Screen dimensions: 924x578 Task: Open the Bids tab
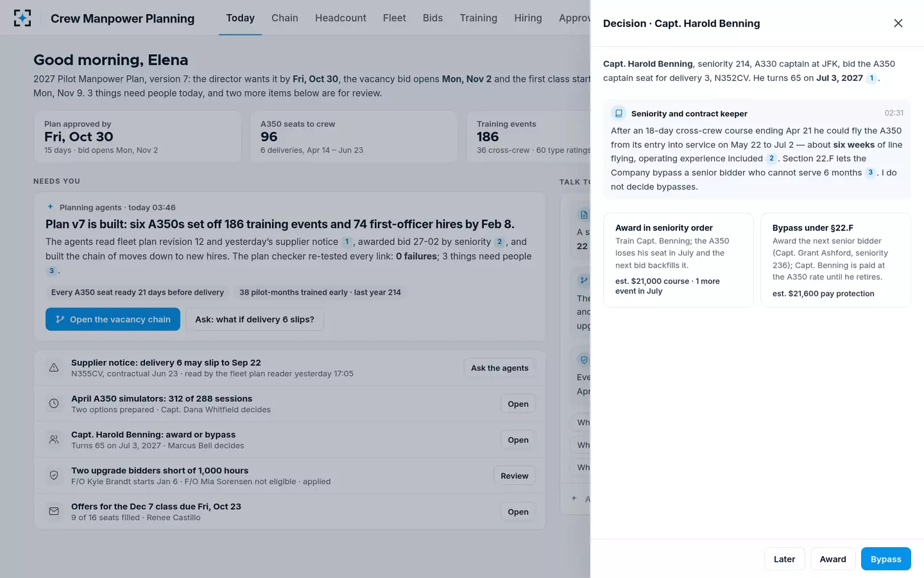pyautogui.click(x=432, y=18)
